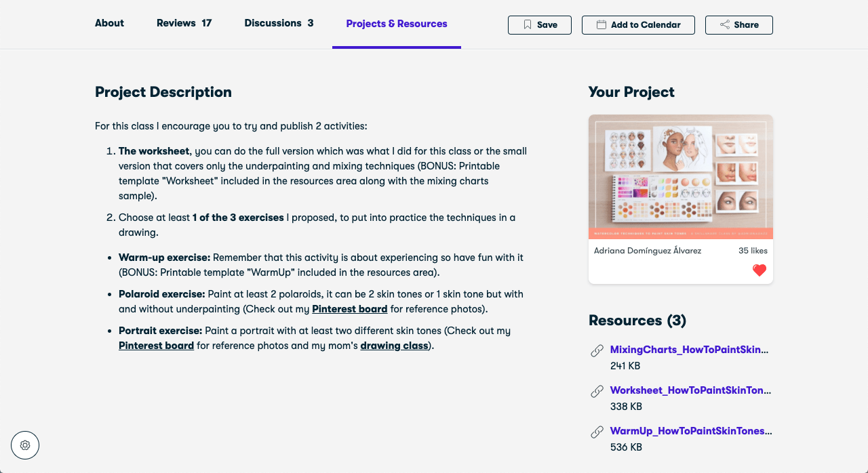This screenshot has width=868, height=473.
Task: Click author name Adriana Domínguez Álvarez
Action: point(648,251)
